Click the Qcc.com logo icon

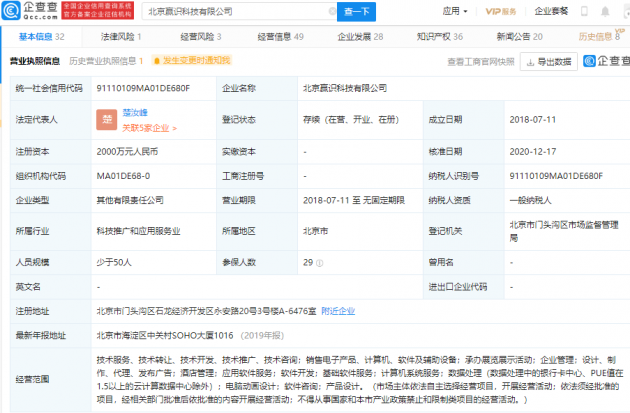click(x=11, y=10)
